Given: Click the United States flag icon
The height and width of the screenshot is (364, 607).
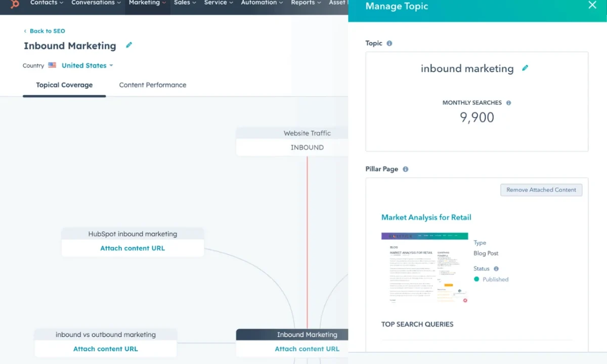Looking at the screenshot, I should point(52,65).
